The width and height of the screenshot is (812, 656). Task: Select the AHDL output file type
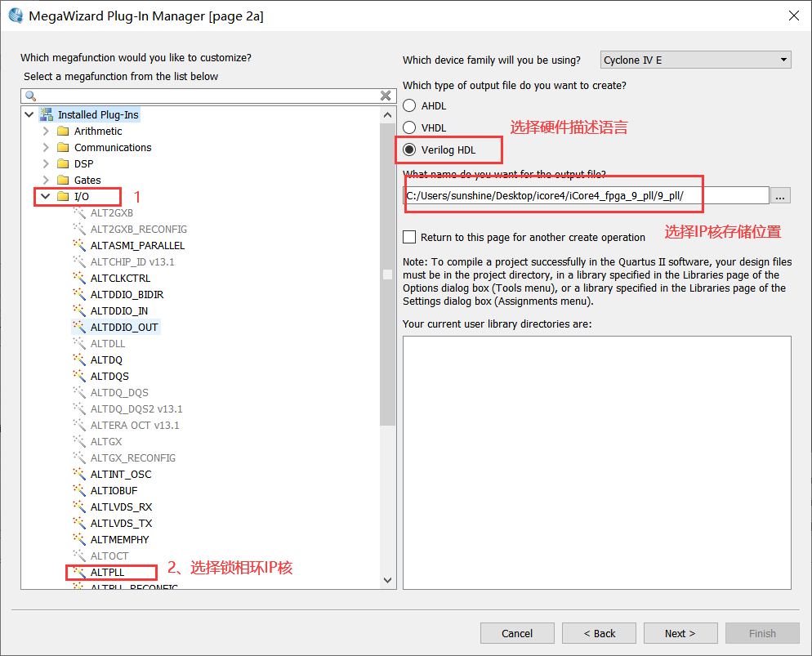coord(409,105)
